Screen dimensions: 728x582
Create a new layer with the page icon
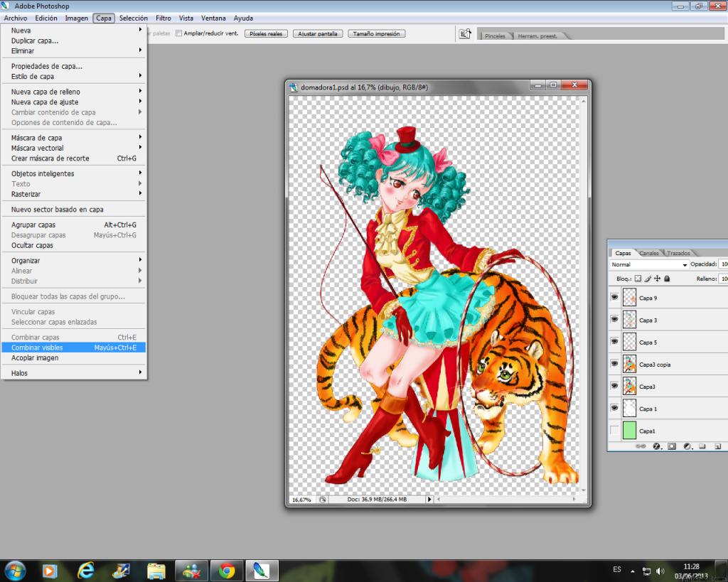717,446
